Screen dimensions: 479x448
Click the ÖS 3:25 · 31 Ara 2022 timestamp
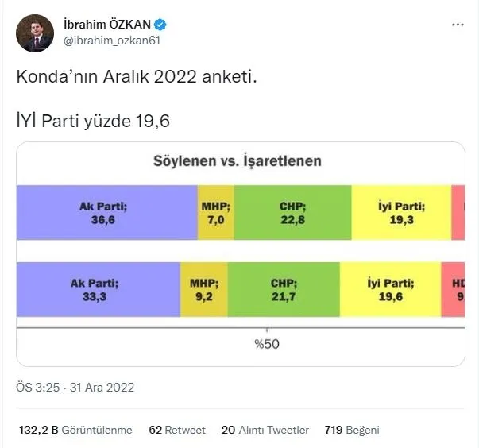(x=75, y=388)
